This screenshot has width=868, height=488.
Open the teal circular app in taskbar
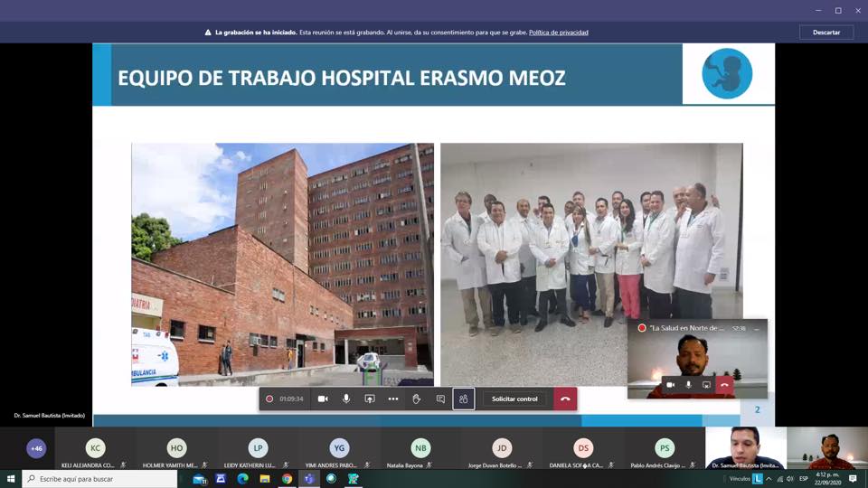pyautogui.click(x=331, y=479)
